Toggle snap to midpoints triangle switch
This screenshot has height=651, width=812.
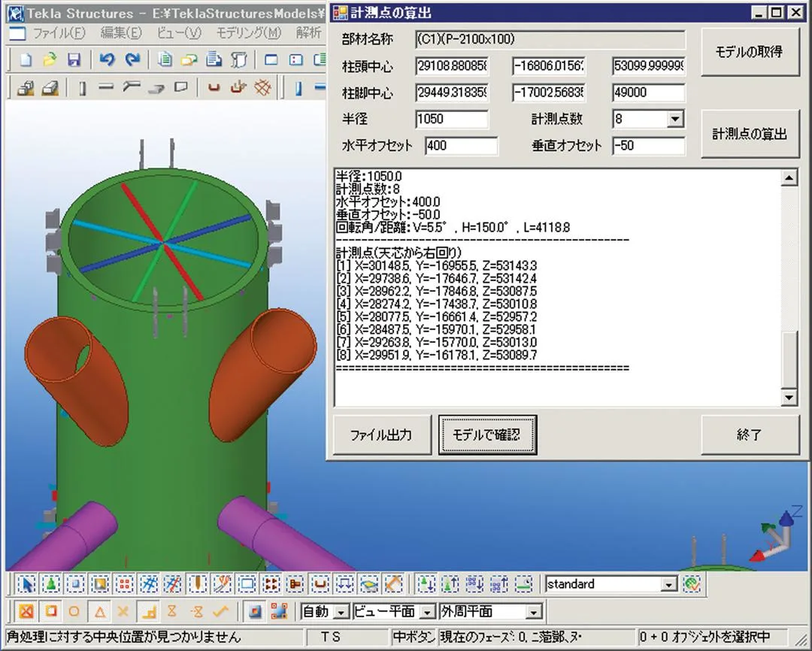pyautogui.click(x=99, y=612)
